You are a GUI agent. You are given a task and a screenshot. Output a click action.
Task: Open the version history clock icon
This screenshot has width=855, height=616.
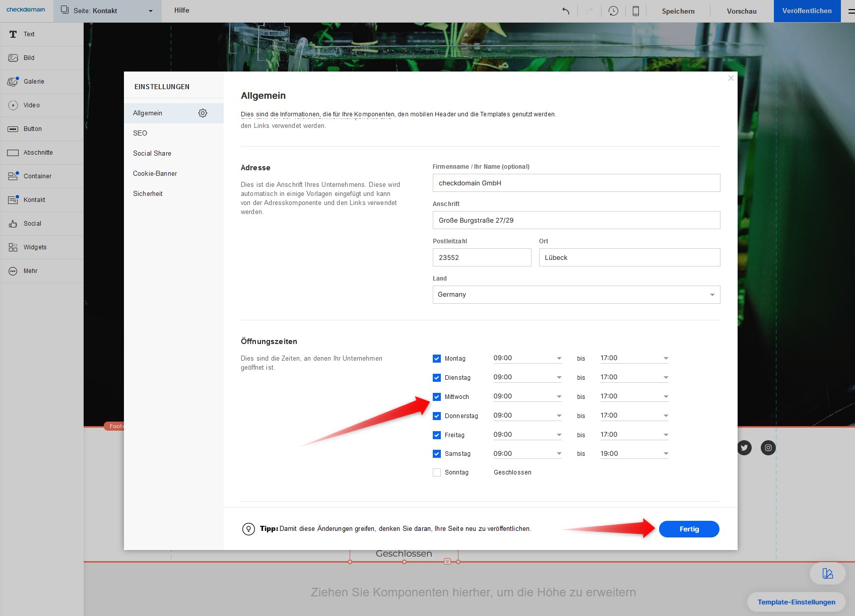(x=613, y=11)
